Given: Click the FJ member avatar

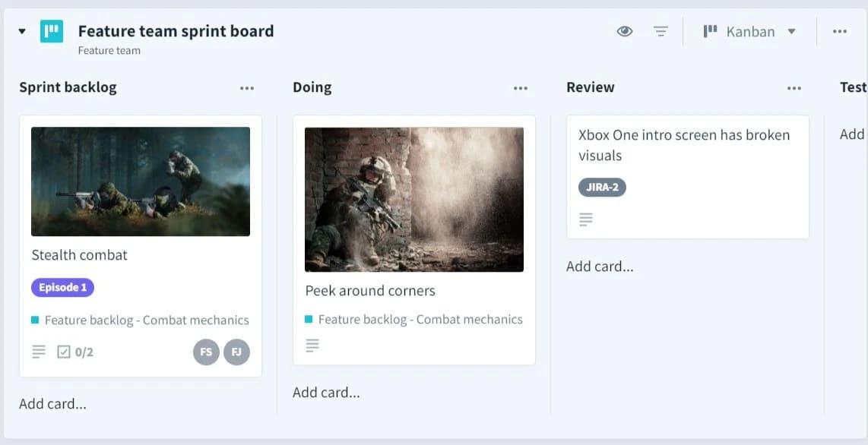Looking at the screenshot, I should 236,352.
